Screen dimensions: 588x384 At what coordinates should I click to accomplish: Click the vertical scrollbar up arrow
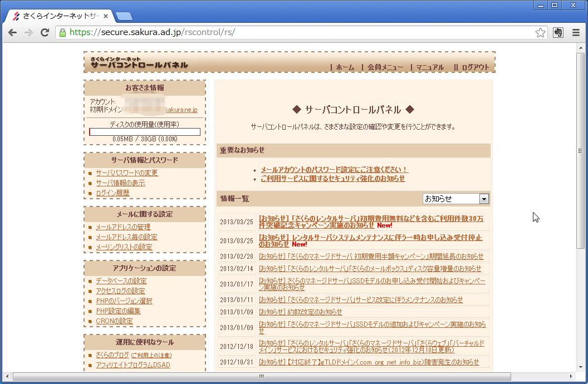[581, 48]
